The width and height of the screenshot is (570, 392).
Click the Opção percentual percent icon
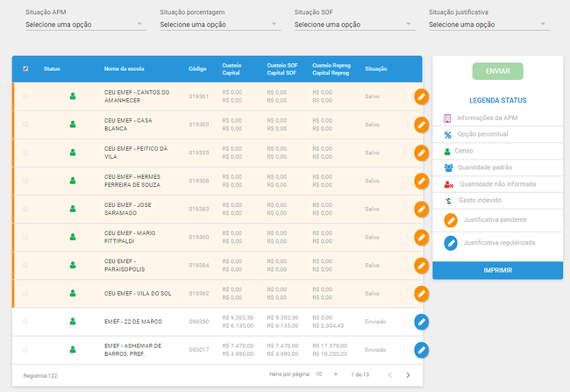coord(448,135)
